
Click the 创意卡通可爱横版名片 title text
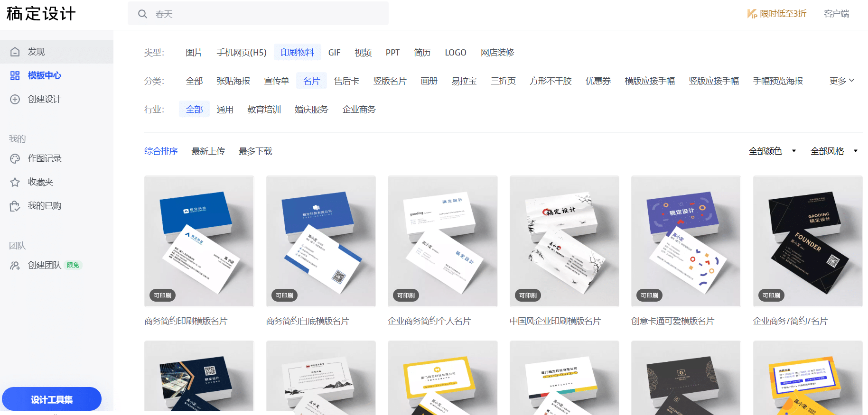click(672, 321)
